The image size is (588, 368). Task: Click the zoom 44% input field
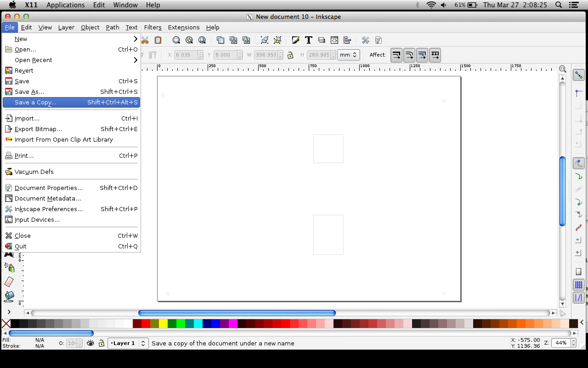click(560, 343)
